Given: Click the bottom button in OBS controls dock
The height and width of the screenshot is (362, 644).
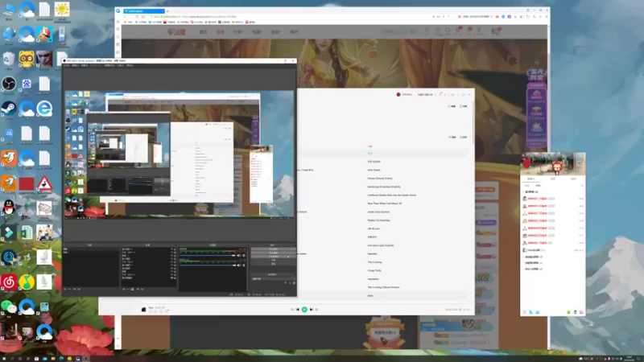Looking at the screenshot, I should [273, 264].
